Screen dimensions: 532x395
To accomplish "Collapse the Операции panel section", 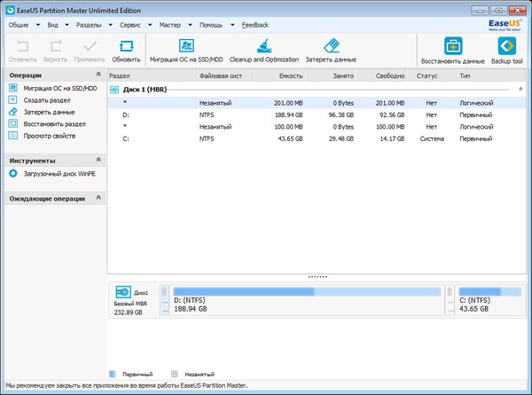I will click(x=98, y=75).
